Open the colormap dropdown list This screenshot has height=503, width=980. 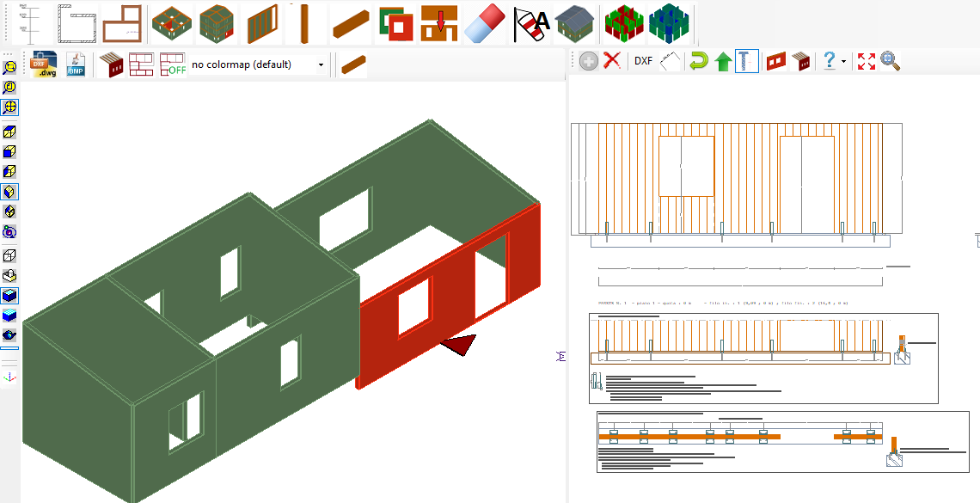click(321, 64)
